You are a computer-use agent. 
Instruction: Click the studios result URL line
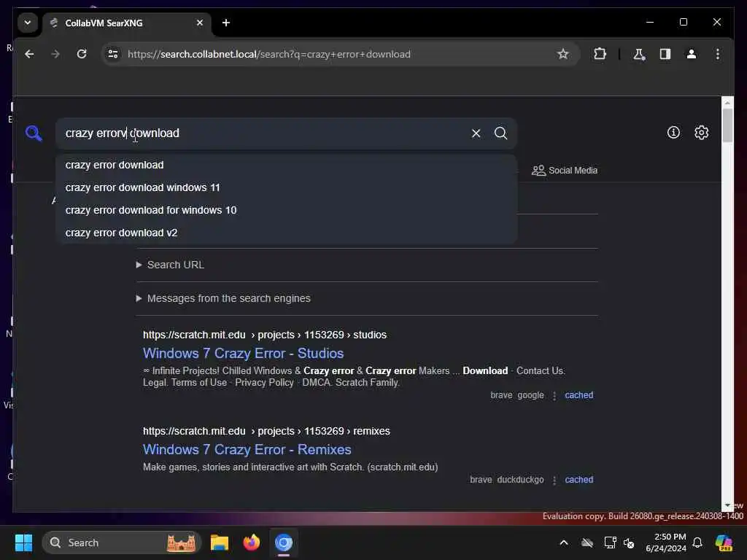[264, 335]
